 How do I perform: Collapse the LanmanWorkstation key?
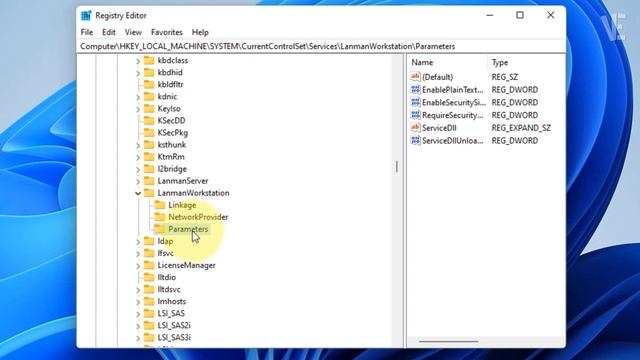pyautogui.click(x=138, y=193)
